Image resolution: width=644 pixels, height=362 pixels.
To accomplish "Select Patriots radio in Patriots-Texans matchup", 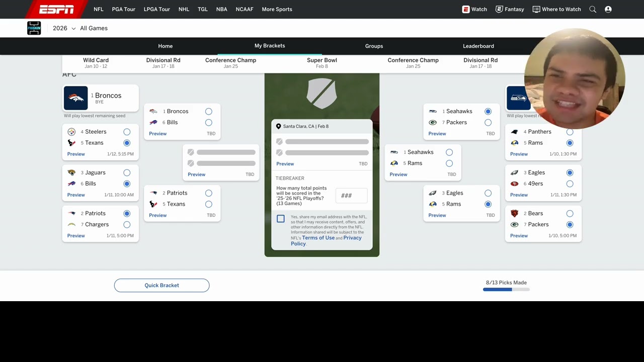I will pos(209,193).
